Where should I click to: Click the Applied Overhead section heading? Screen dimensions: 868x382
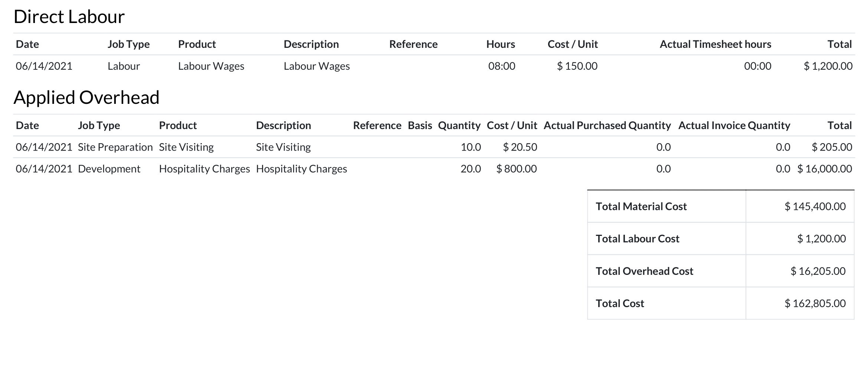[x=86, y=98]
